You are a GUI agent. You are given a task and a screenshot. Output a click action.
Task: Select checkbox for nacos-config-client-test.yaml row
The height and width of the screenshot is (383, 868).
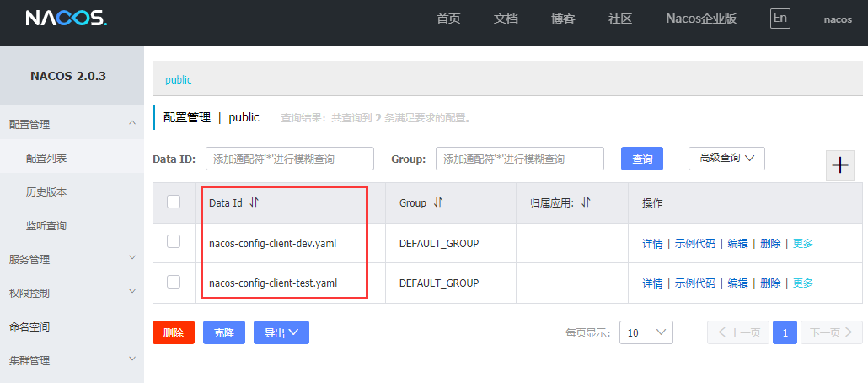click(x=174, y=282)
